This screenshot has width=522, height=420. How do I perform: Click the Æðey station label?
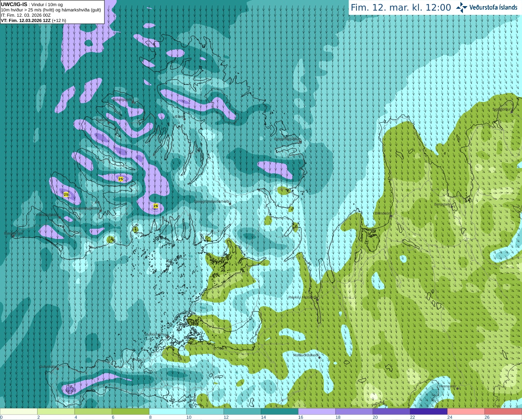179,117
